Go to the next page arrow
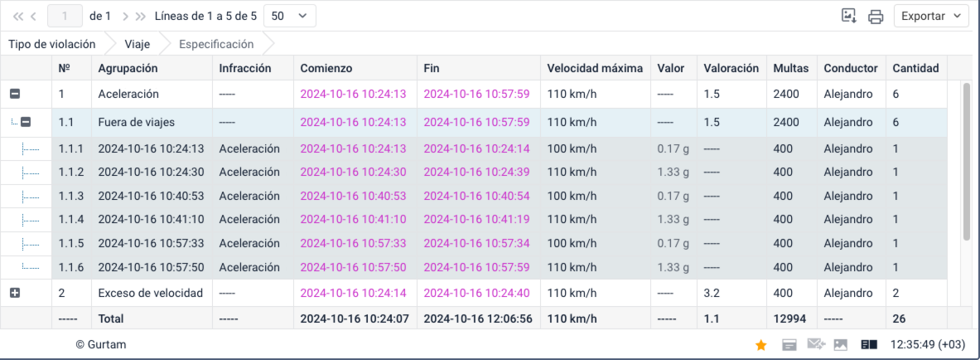980x360 pixels. click(125, 16)
